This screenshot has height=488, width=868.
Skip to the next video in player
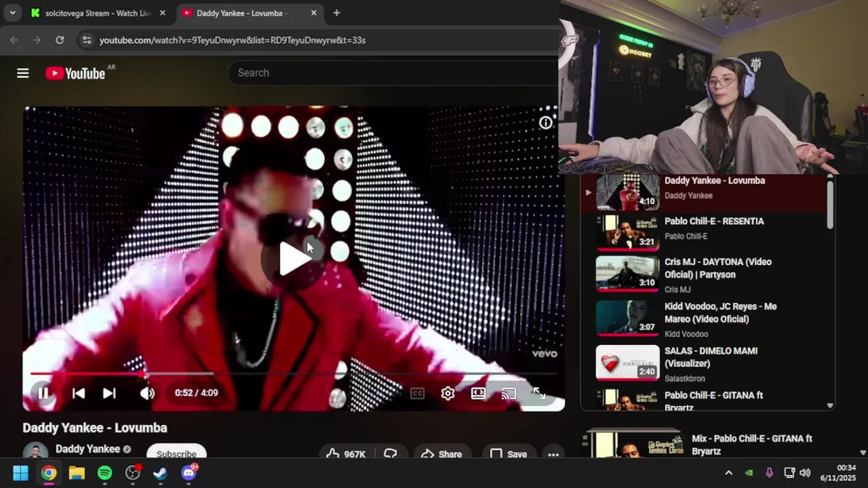[x=109, y=393]
